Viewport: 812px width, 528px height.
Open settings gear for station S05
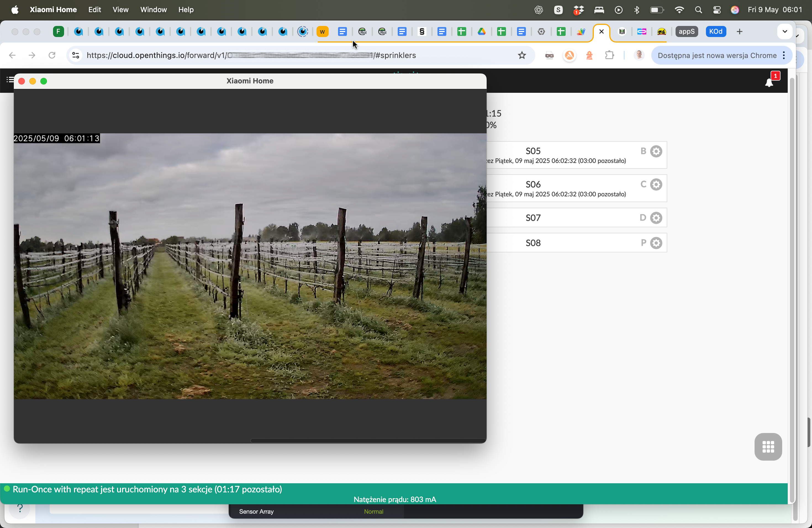coord(656,151)
